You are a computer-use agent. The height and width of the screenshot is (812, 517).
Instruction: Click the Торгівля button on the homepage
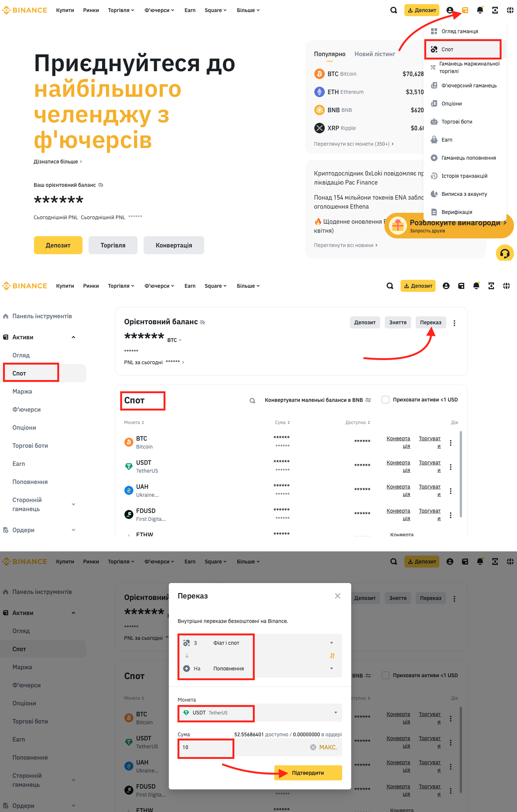(x=113, y=245)
